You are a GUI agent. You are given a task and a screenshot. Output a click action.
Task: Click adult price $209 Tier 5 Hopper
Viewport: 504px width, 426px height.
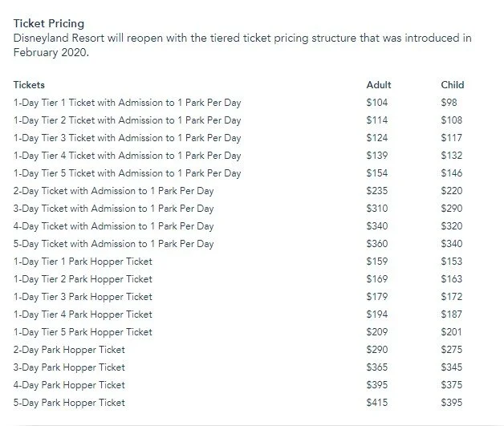[x=376, y=332]
